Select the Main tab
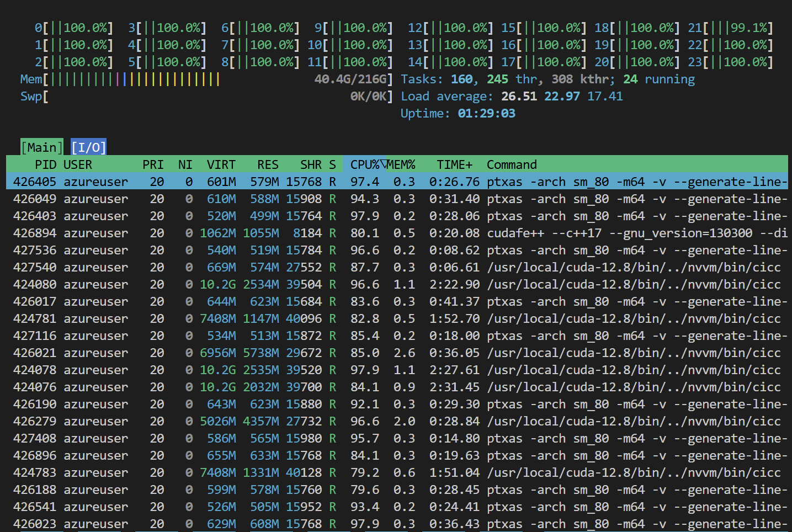The height and width of the screenshot is (532, 792). [42, 147]
